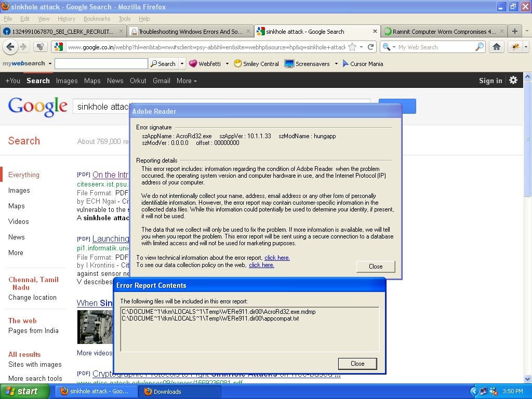532x399 pixels.
Task: Open the search engine dropdown in address bar
Action: pyautogui.click(x=390, y=46)
